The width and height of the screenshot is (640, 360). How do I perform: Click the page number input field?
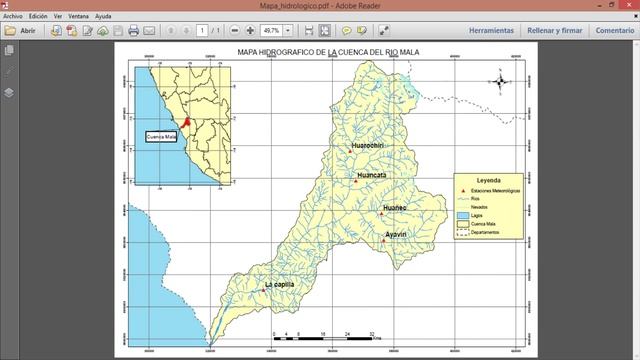click(202, 31)
